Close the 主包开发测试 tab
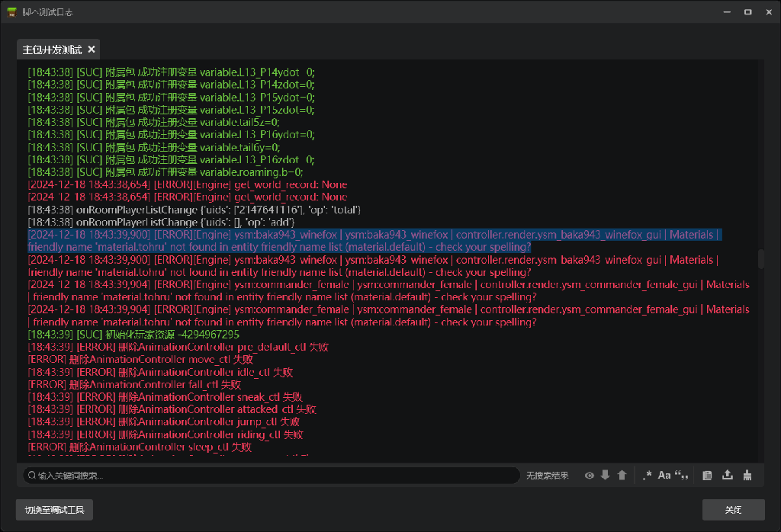 [92, 50]
